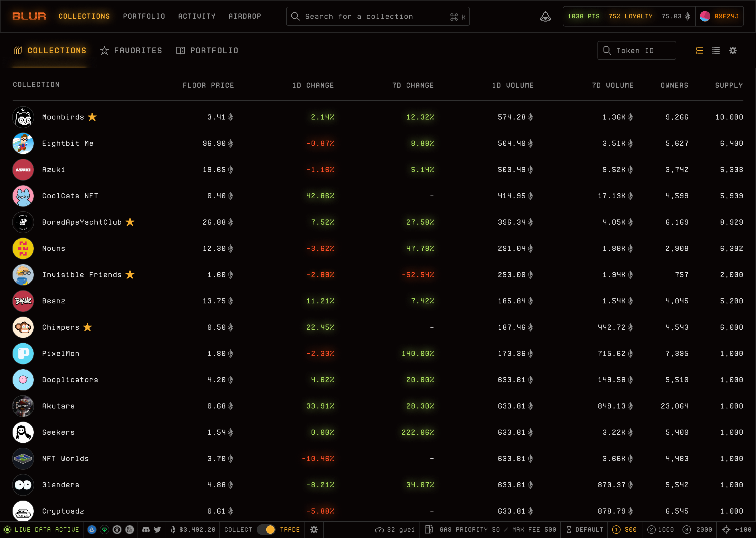Focus the Search for a collection field
This screenshot has height=538, width=756.
coord(378,16)
